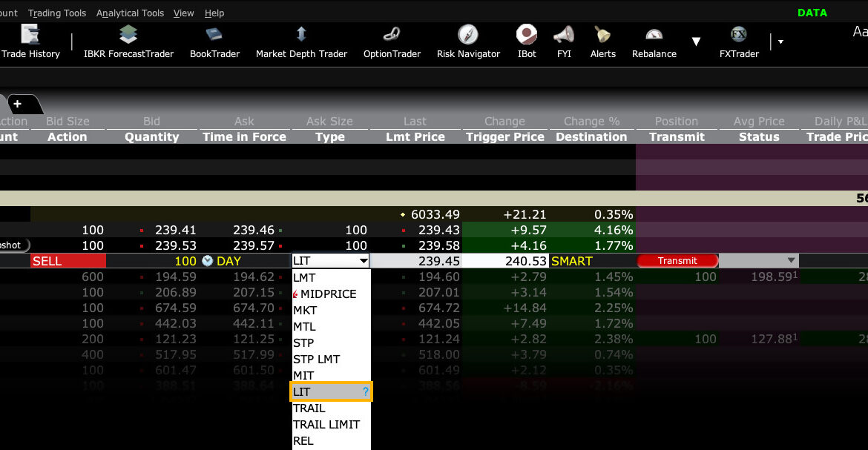The width and height of the screenshot is (868, 450).
Task: Open the Risk Navigator
Action: pos(468,42)
